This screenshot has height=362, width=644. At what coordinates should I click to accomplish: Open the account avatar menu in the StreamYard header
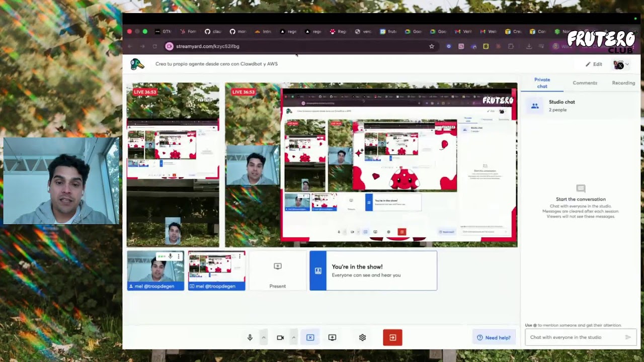click(621, 64)
